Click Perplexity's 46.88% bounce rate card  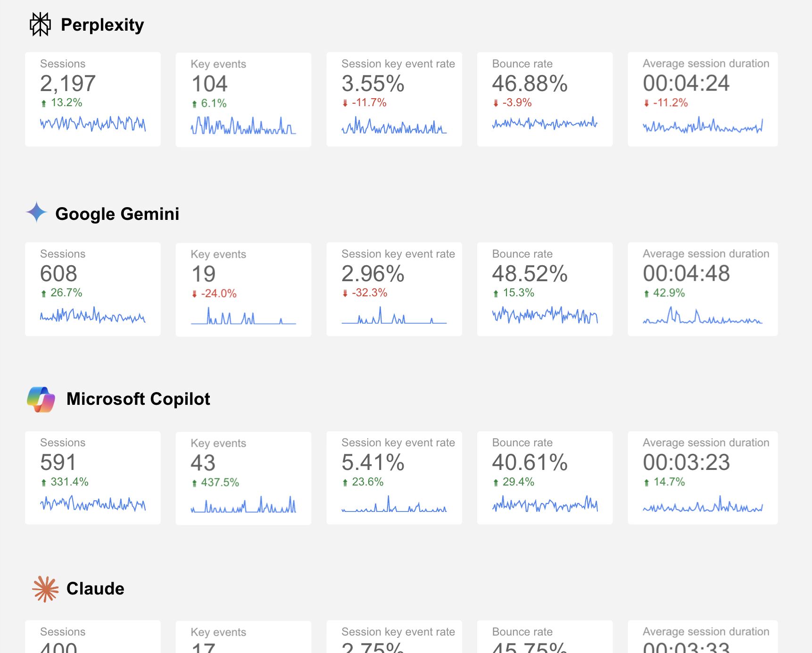544,99
